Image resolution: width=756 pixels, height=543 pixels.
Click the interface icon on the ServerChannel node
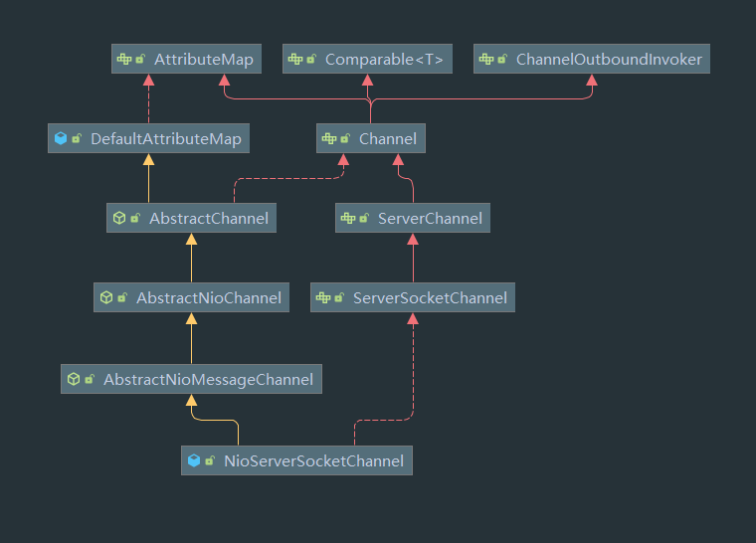point(347,219)
